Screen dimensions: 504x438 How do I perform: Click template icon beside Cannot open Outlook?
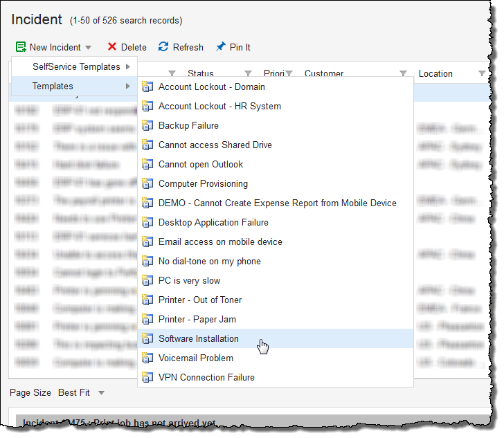click(147, 164)
